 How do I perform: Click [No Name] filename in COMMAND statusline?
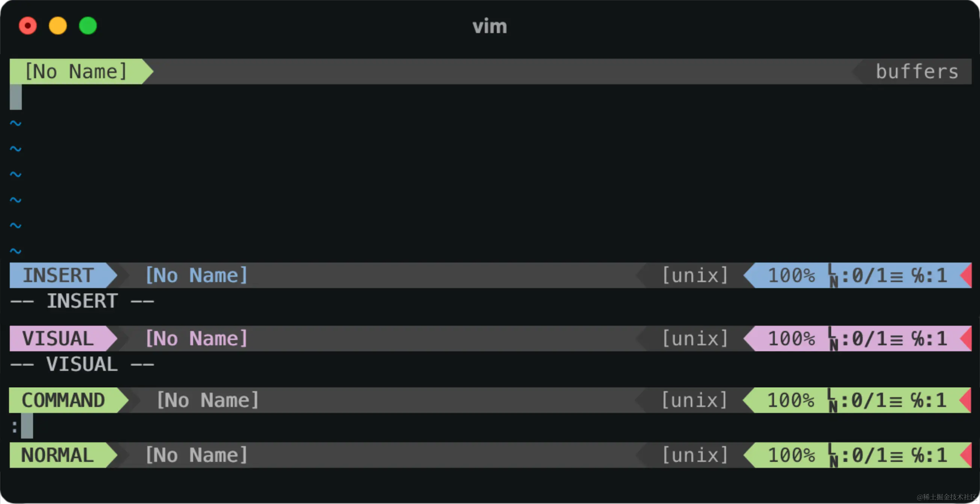tap(208, 401)
